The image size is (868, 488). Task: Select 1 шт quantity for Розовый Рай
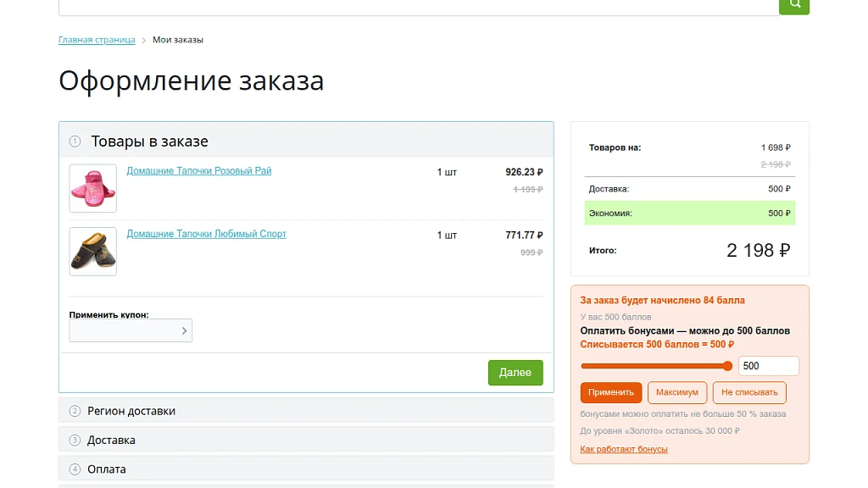(x=447, y=172)
